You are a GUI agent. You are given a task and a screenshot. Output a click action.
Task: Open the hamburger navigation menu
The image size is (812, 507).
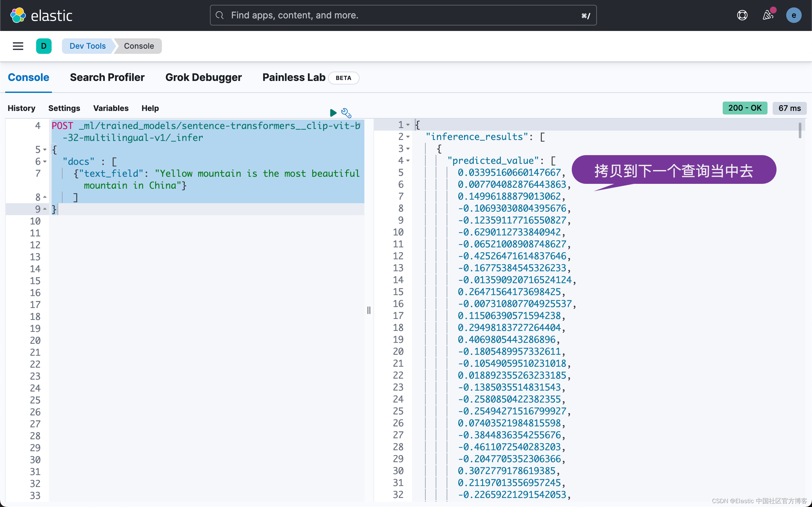tap(18, 46)
